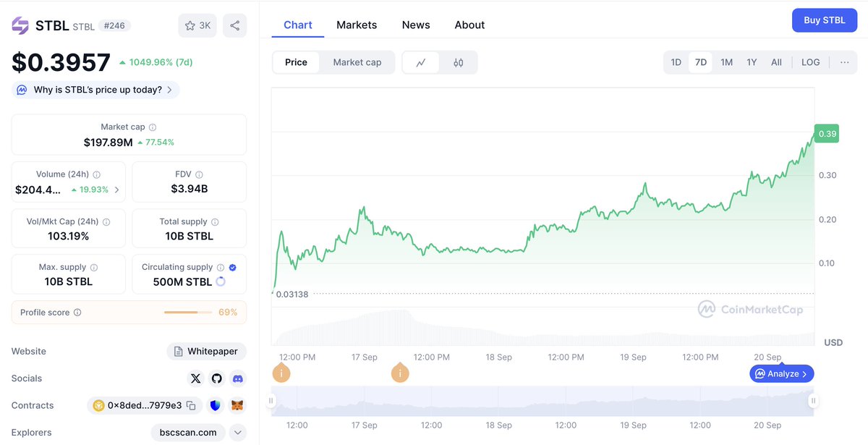Click the $3.94B FDV value
Screen dimensions: 868x445
pos(190,189)
